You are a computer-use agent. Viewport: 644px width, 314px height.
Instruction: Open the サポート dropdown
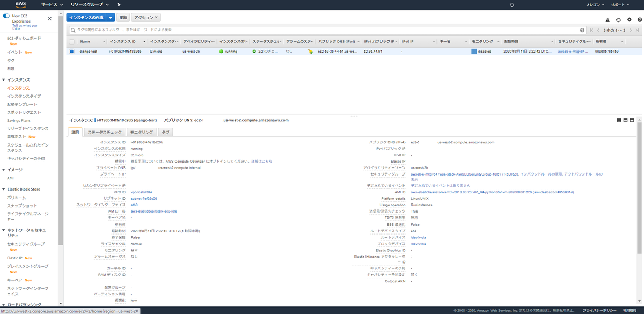(620, 4)
